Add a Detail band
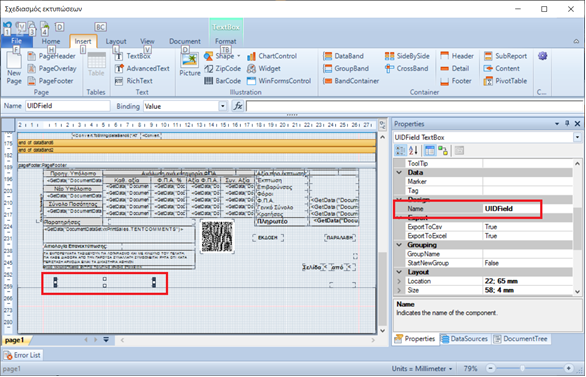Screen dimensions: 586x377 coord(454,68)
